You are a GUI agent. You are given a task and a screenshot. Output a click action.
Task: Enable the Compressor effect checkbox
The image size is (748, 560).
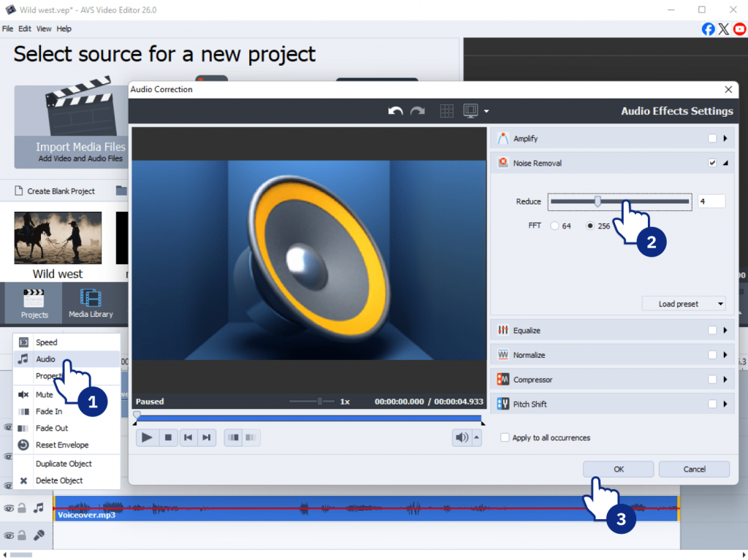point(712,380)
